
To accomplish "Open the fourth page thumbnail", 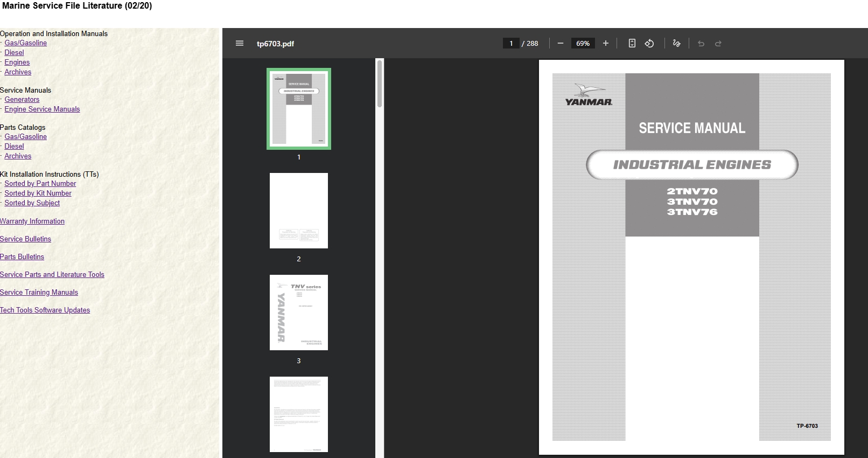I will [299, 414].
